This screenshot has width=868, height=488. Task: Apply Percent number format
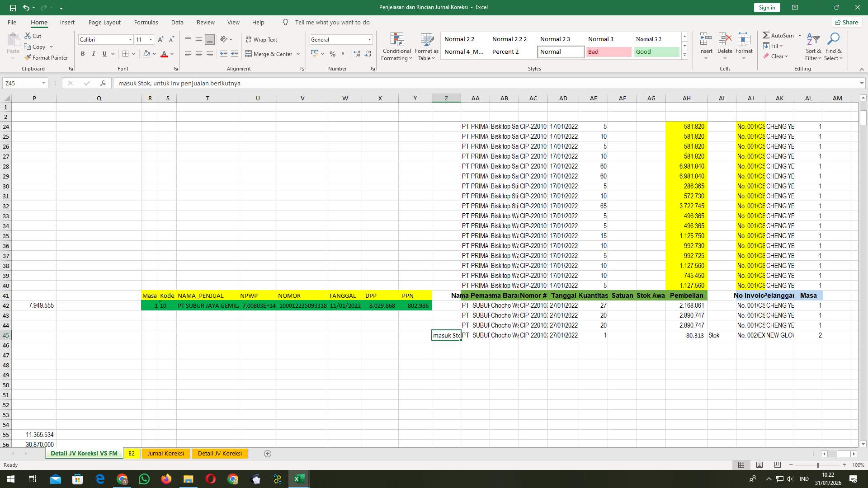[333, 54]
